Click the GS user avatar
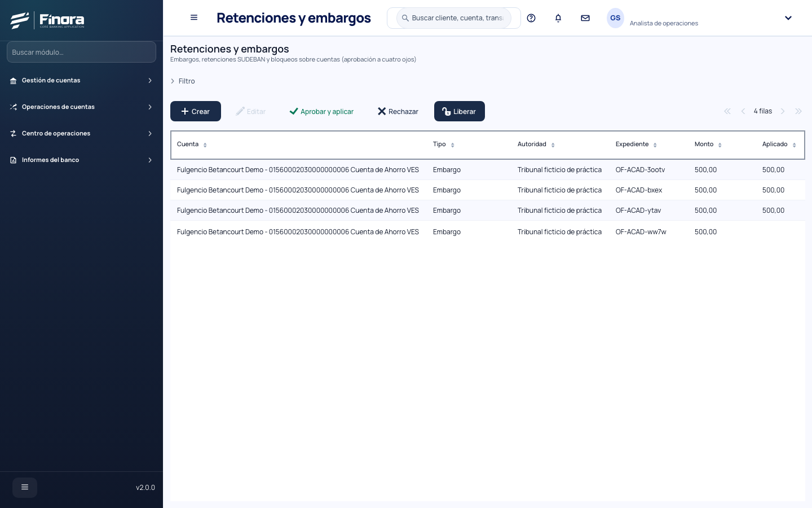The width and height of the screenshot is (812, 508). pos(615,18)
